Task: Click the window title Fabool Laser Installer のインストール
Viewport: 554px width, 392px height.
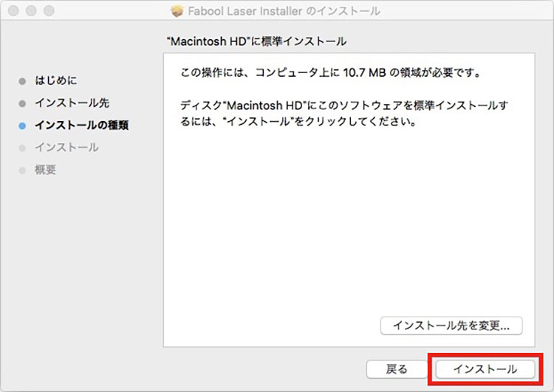Action: pyautogui.click(x=284, y=11)
